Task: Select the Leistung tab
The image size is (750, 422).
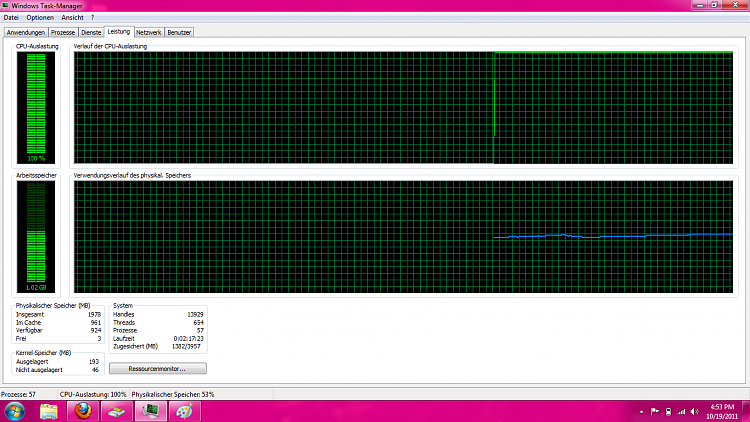Action: [x=119, y=32]
